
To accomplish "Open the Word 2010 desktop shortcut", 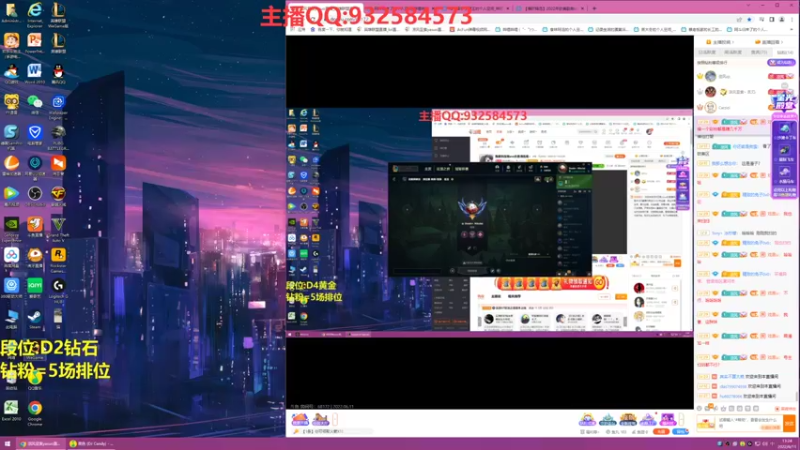I will click(x=35, y=73).
